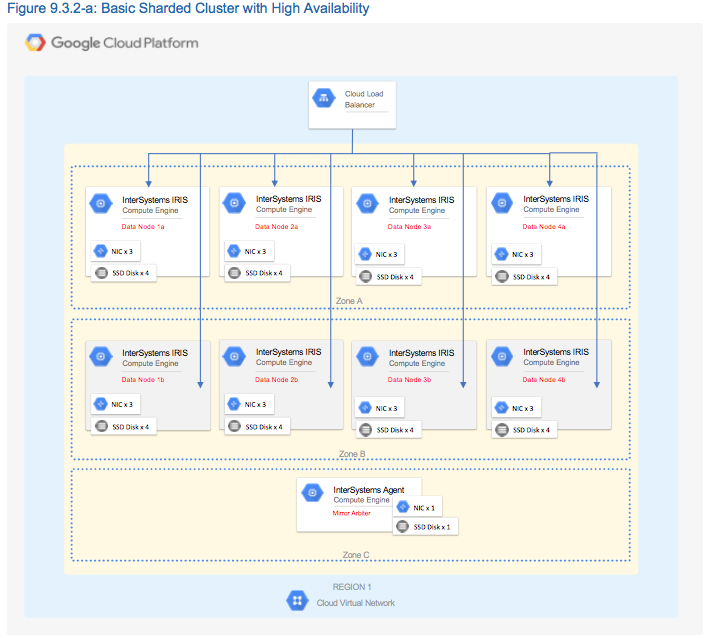
Task: Click the 'Data Node 2b' red label
Action: 276,380
